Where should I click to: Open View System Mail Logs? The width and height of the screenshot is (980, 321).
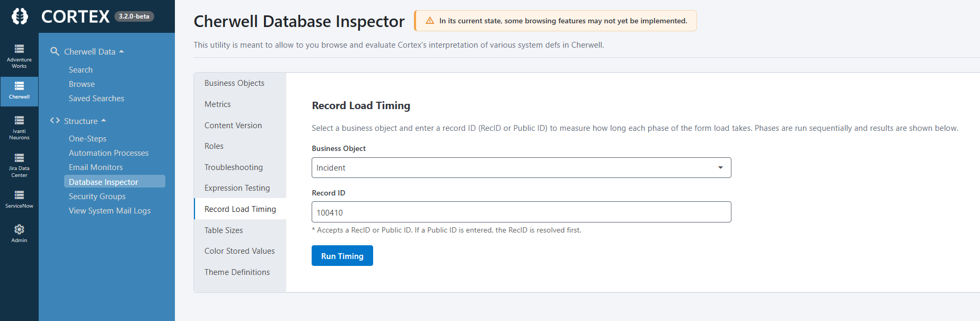pos(110,211)
